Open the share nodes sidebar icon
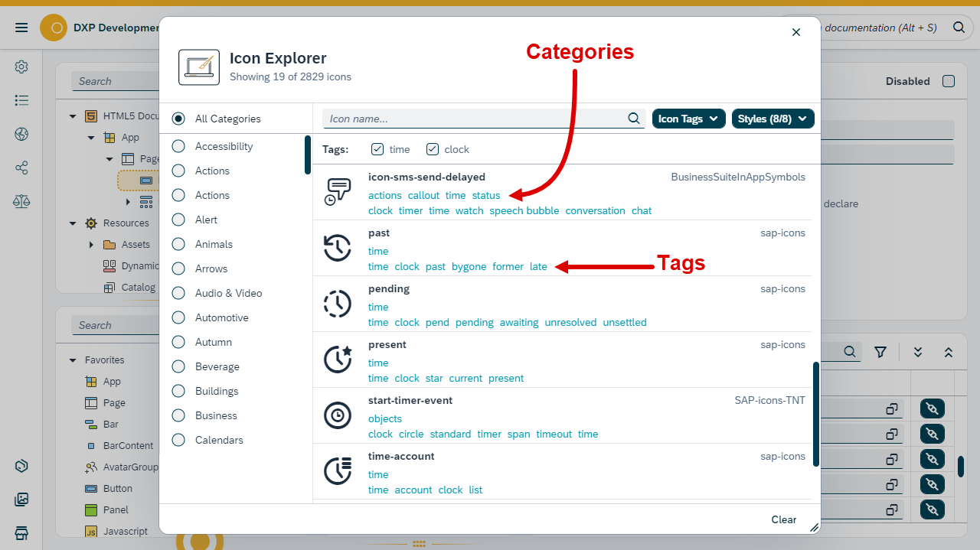Image resolution: width=980 pixels, height=550 pixels. pos(21,168)
